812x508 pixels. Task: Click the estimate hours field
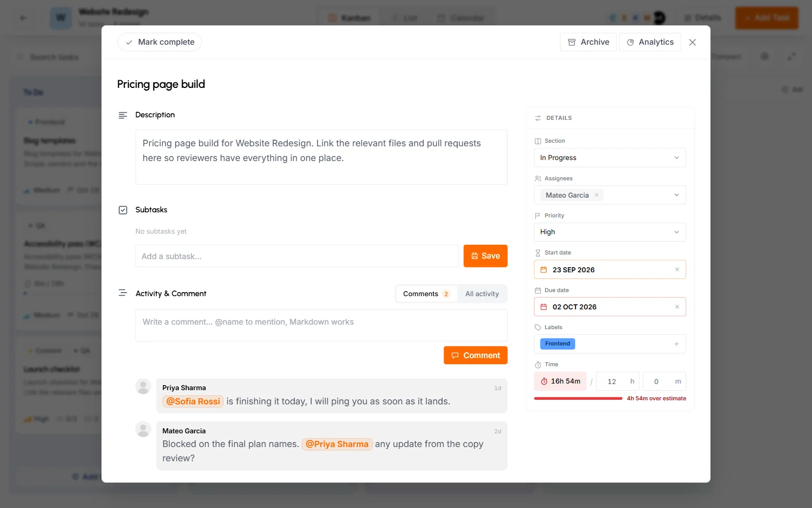[x=617, y=382]
